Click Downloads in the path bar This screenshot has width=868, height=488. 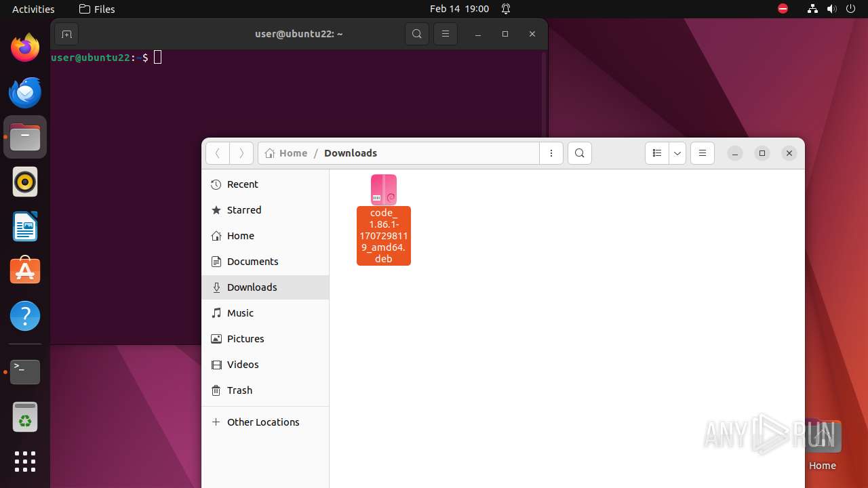[351, 153]
